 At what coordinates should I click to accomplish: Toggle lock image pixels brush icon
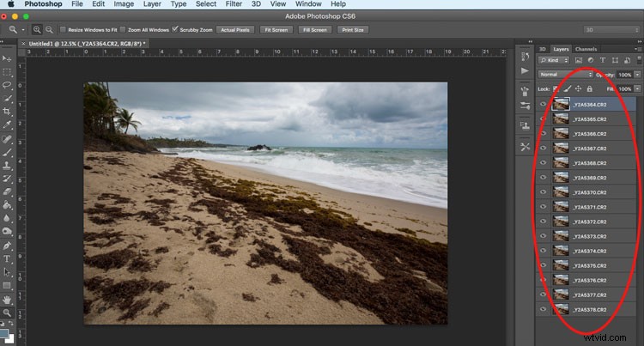click(568, 88)
